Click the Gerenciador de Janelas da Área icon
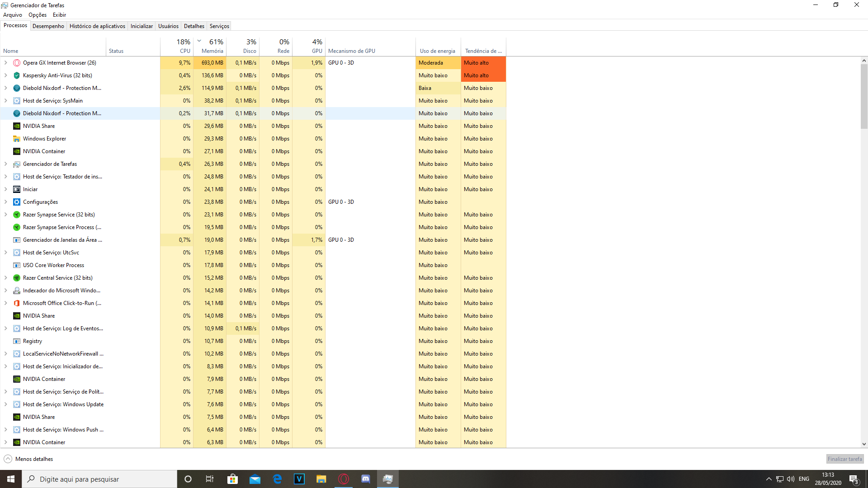This screenshot has width=868, height=488. coord(17,240)
